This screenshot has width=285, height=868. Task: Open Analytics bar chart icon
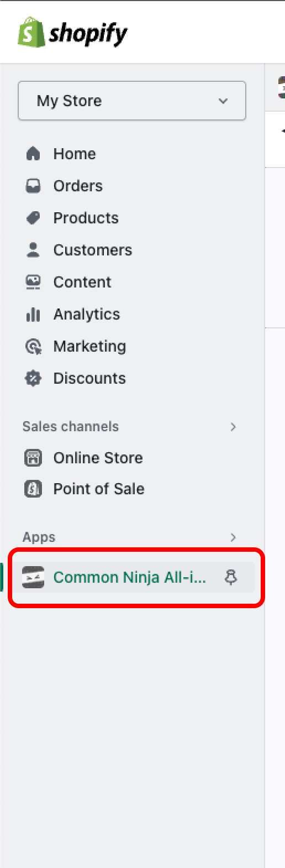point(33,314)
